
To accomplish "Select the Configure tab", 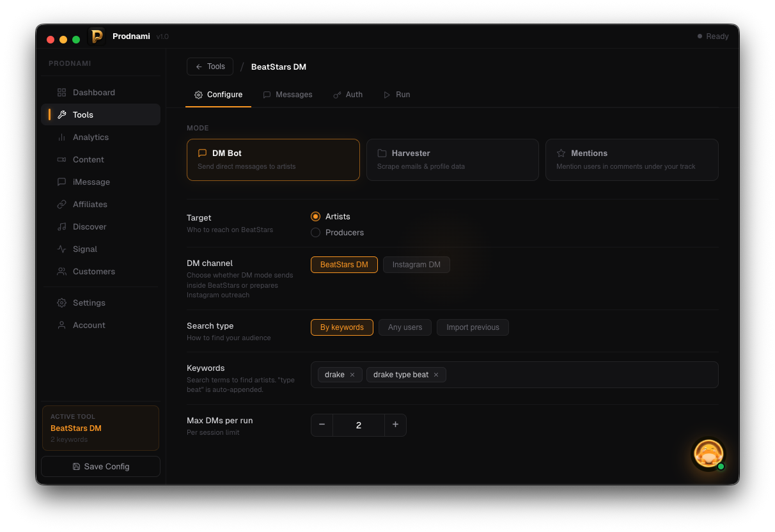I will pyautogui.click(x=218, y=95).
